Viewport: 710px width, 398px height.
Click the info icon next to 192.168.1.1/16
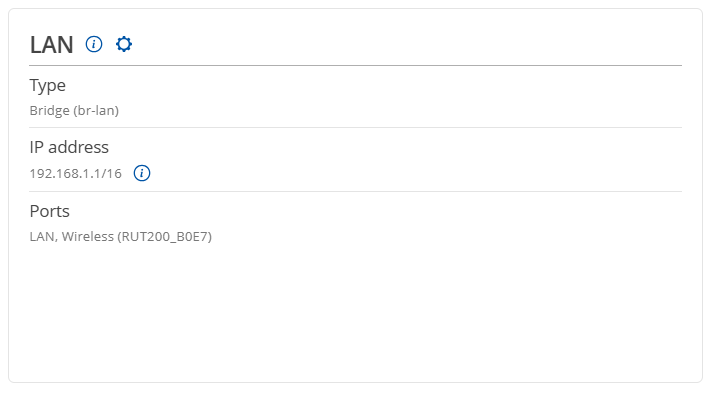point(142,173)
